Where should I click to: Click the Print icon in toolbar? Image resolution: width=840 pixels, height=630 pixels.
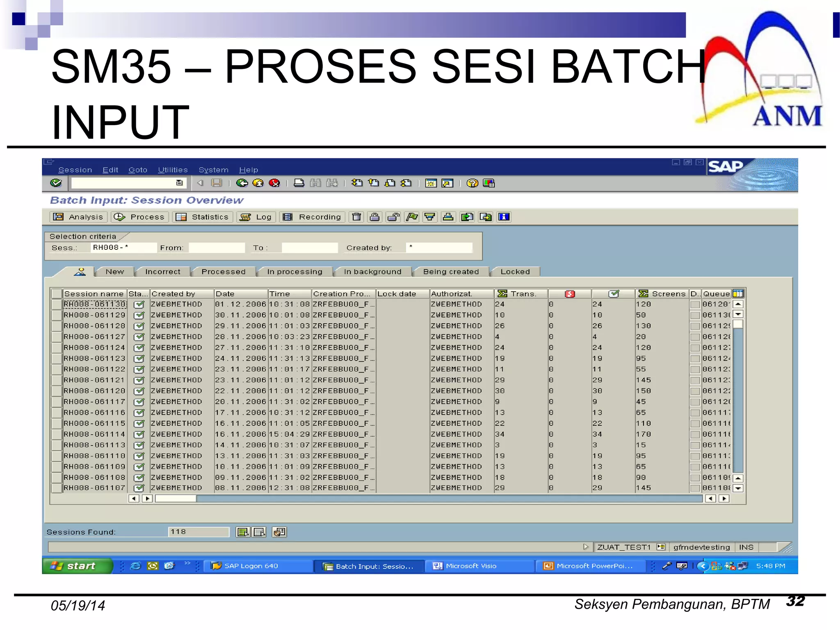(299, 183)
